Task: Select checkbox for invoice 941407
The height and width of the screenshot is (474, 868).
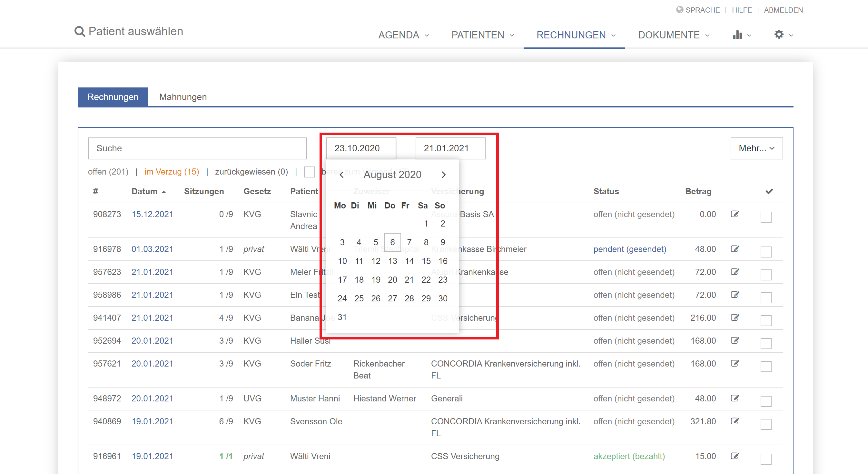Action: tap(766, 321)
